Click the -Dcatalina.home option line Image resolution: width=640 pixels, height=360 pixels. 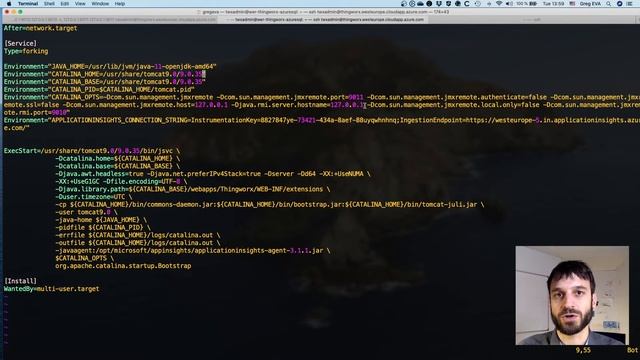118,158
